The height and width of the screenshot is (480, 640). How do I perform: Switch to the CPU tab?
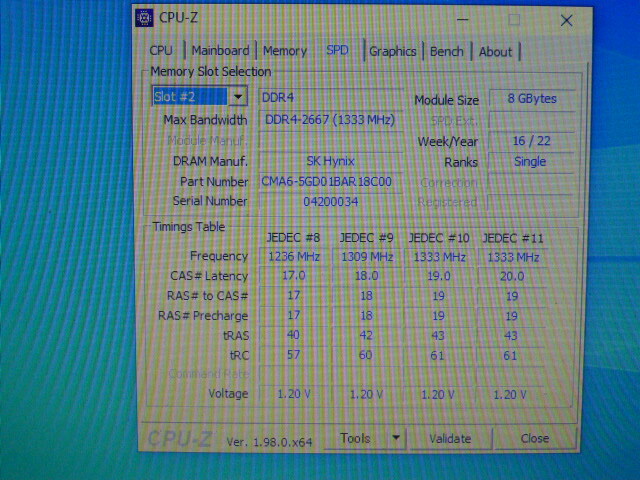[x=161, y=51]
